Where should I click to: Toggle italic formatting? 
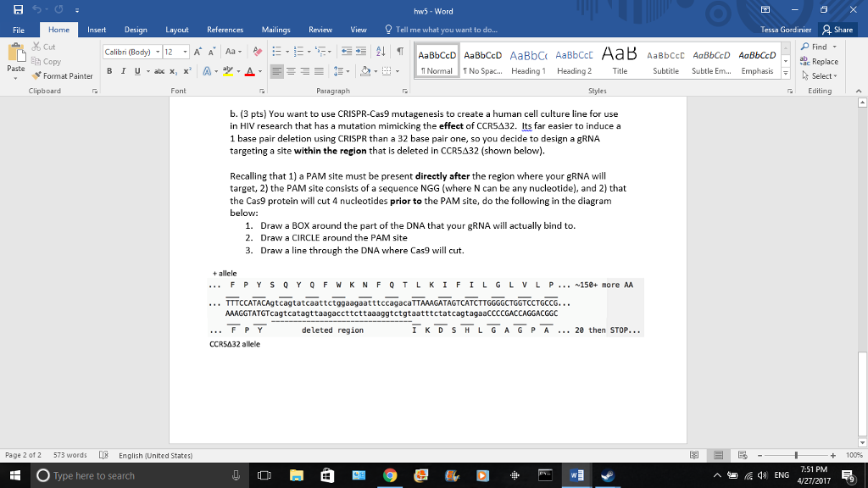click(122, 70)
